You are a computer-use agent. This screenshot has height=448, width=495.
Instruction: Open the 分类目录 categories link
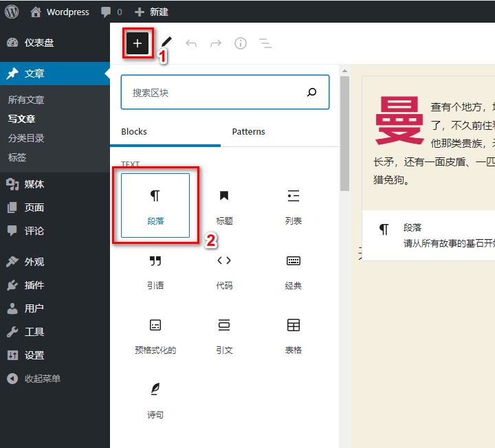click(x=26, y=138)
